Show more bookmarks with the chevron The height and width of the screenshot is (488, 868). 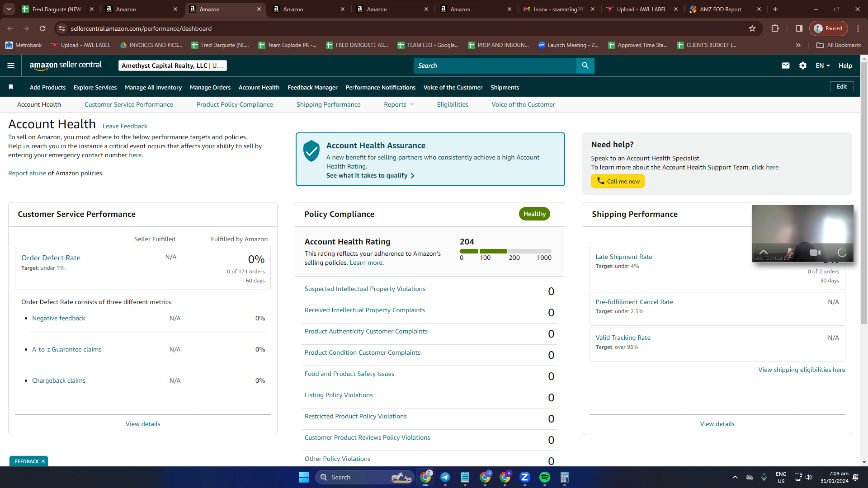(x=798, y=45)
